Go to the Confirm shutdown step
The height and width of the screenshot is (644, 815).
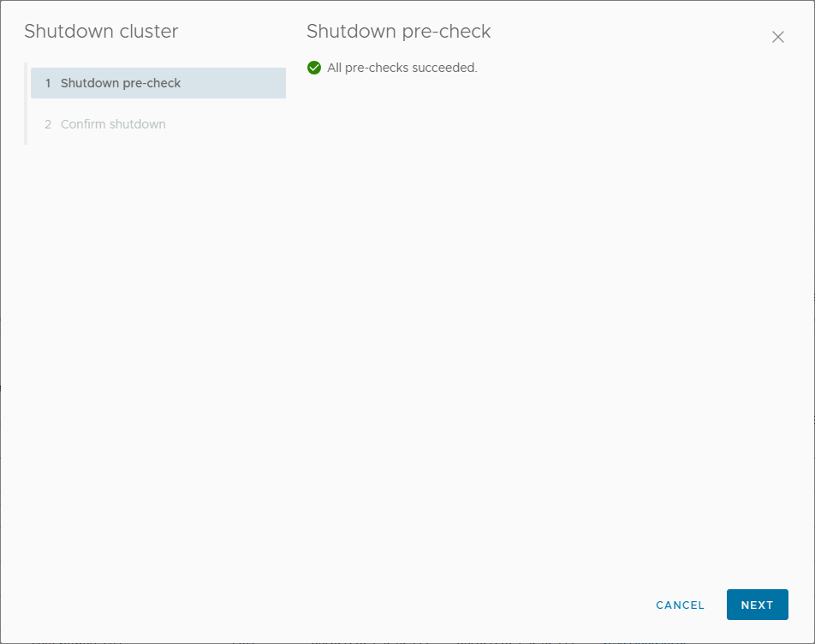(x=113, y=124)
